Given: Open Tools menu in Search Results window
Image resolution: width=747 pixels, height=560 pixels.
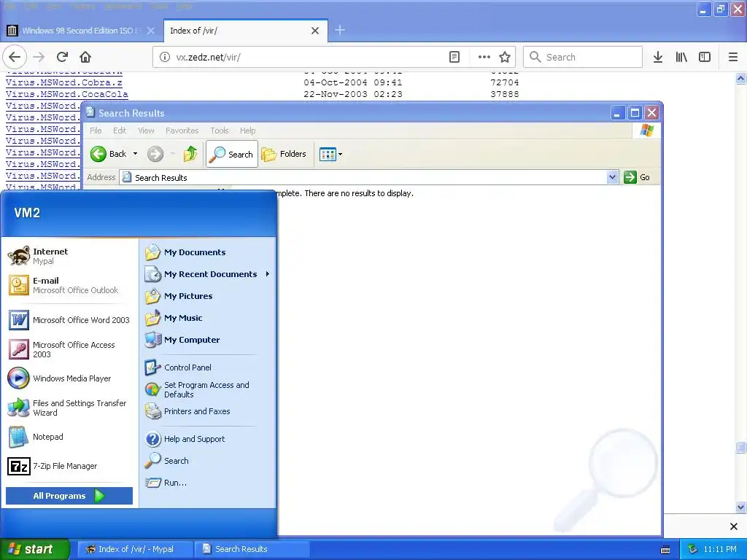Looking at the screenshot, I should click(x=220, y=131).
